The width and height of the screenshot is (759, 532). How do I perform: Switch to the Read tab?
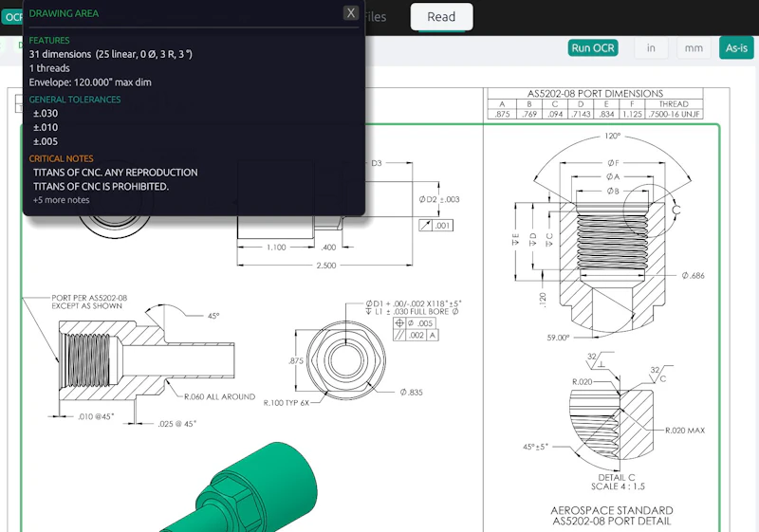[441, 17]
